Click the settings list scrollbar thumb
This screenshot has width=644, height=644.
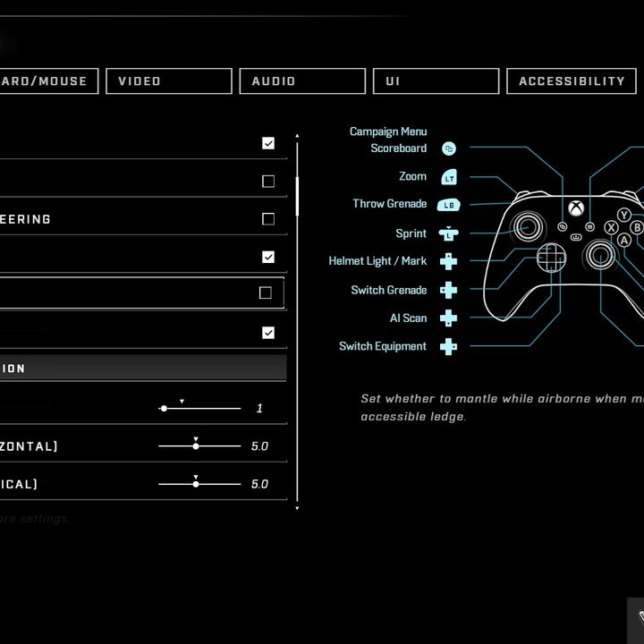[297, 196]
